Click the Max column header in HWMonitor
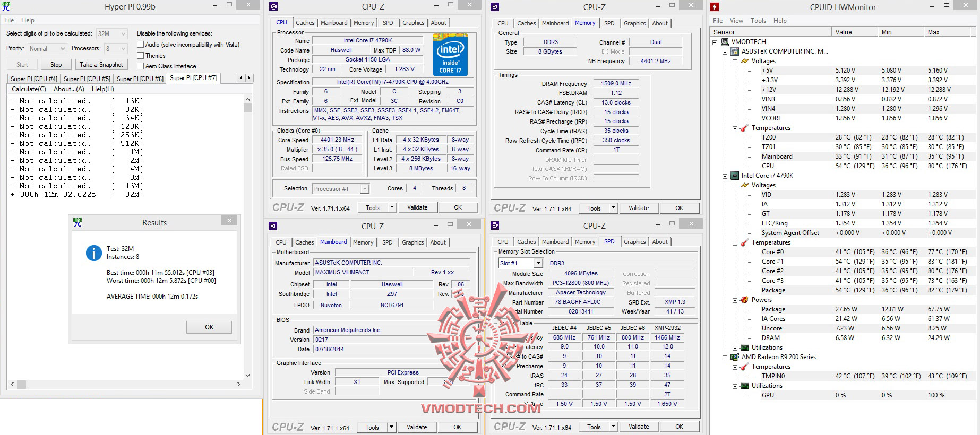 pos(949,32)
